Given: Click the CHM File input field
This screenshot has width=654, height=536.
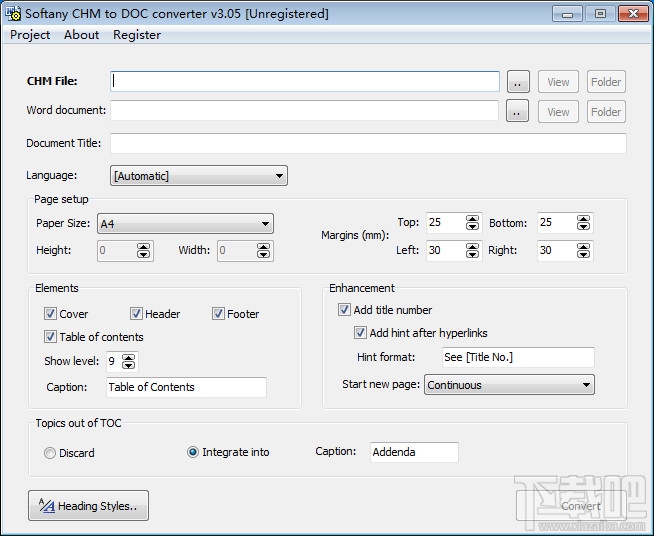Looking at the screenshot, I should pos(305,81).
